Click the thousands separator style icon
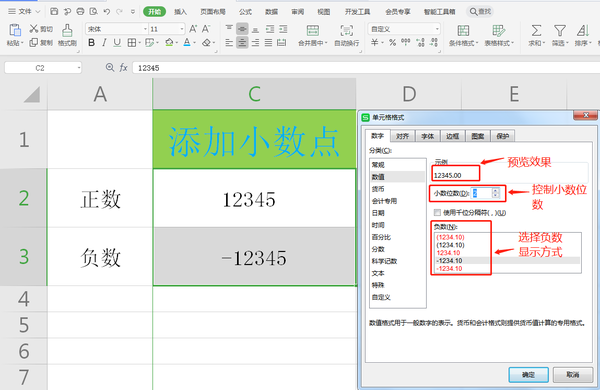 pyautogui.click(x=406, y=42)
